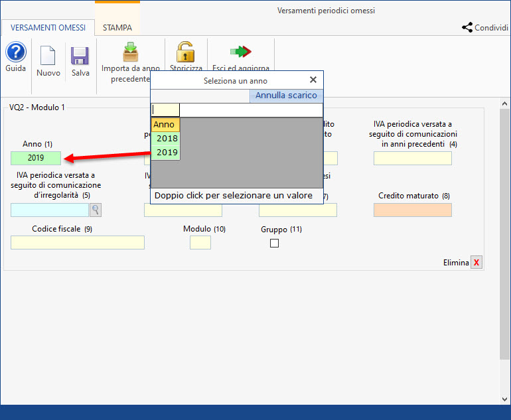Select 2018 from the year list
Image resolution: width=511 pixels, height=420 pixels.
click(x=167, y=139)
